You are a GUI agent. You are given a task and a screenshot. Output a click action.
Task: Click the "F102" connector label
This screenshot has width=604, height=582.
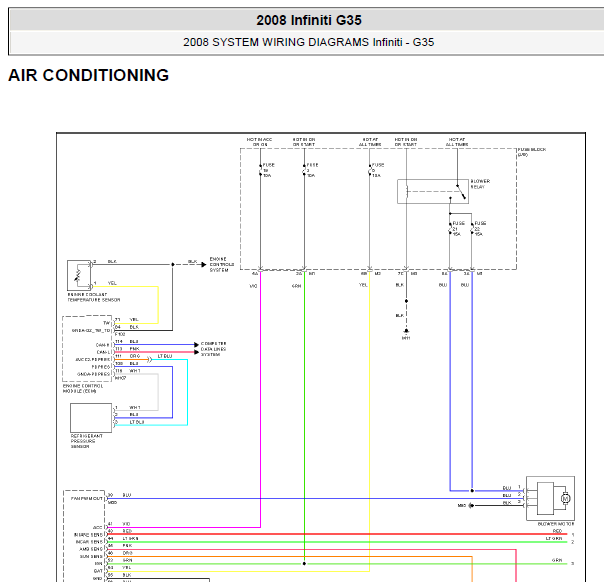[x=120, y=334]
